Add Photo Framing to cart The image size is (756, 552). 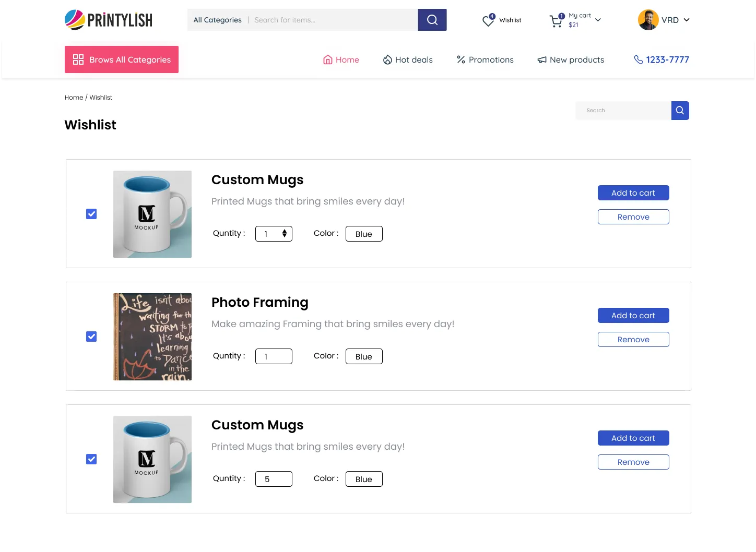633,316
